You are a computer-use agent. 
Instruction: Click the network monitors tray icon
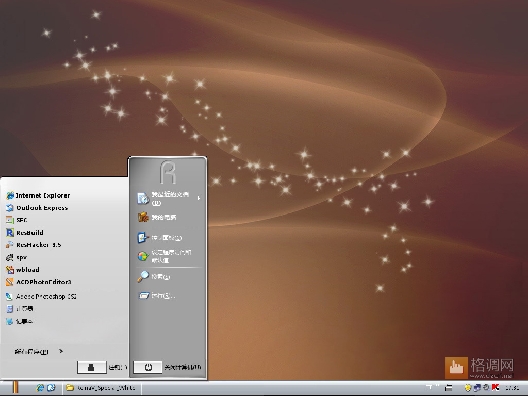coord(477,388)
